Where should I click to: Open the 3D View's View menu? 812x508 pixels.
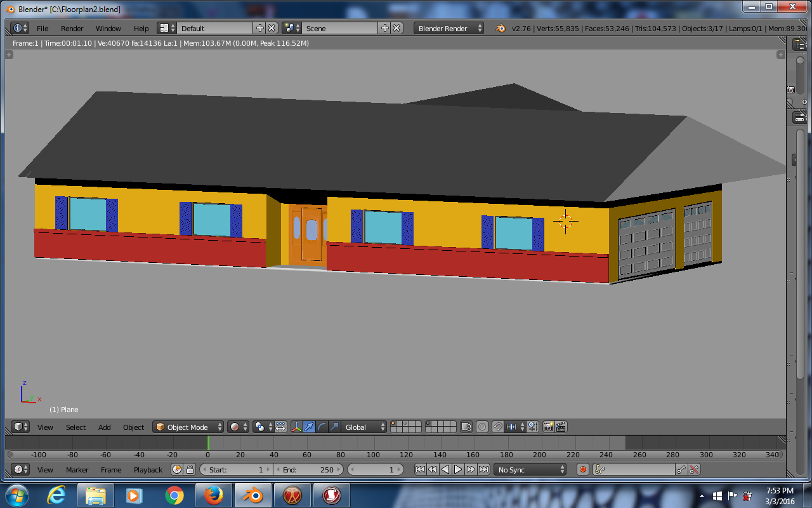45,427
